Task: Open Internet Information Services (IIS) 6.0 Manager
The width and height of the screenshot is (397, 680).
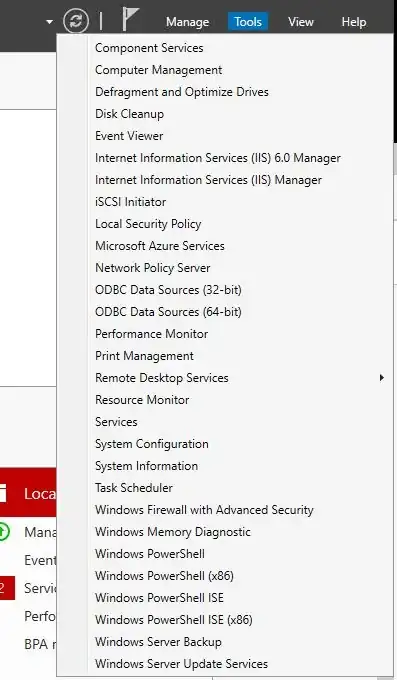Action: (218, 158)
